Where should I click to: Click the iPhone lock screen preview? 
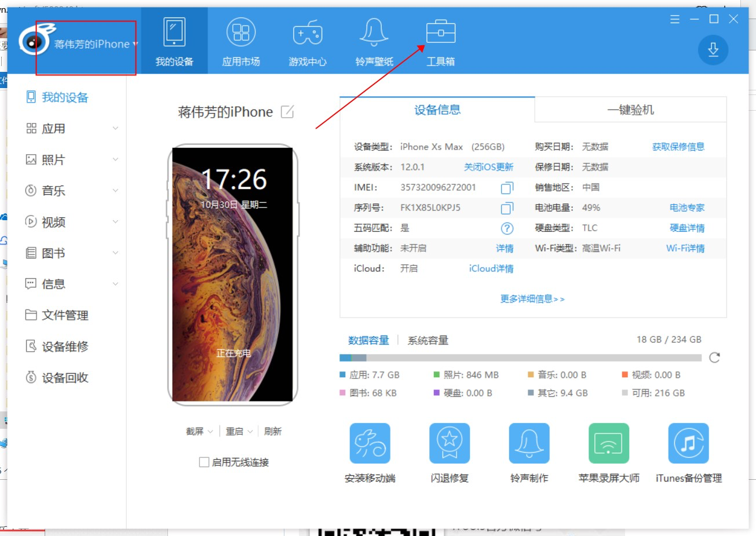click(233, 275)
